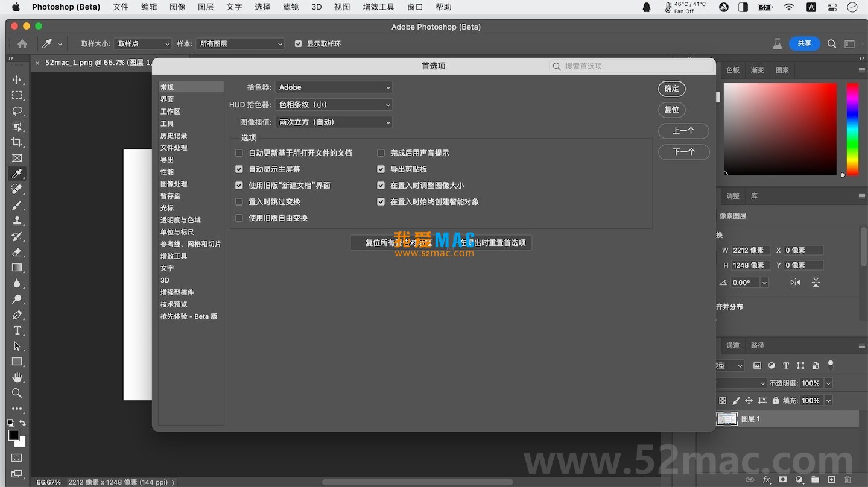
Task: Select the Frame tool
Action: click(17, 158)
